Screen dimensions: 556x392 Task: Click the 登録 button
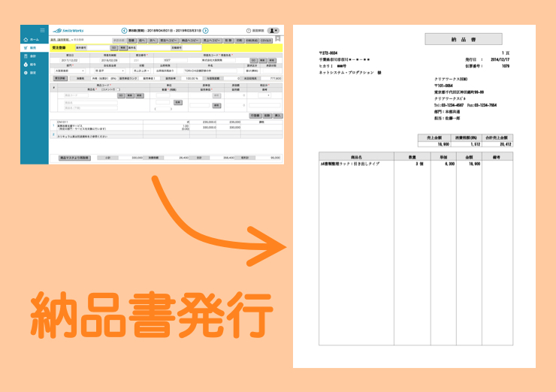pyautogui.click(x=131, y=41)
